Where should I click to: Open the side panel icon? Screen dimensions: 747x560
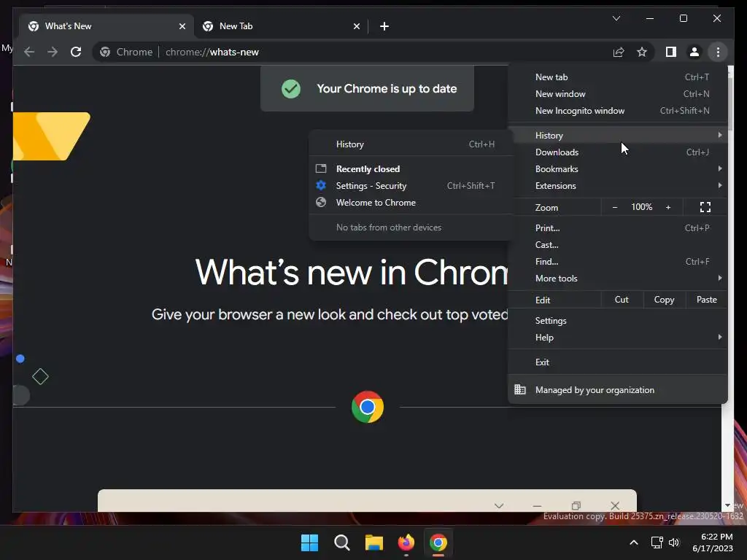click(x=671, y=52)
